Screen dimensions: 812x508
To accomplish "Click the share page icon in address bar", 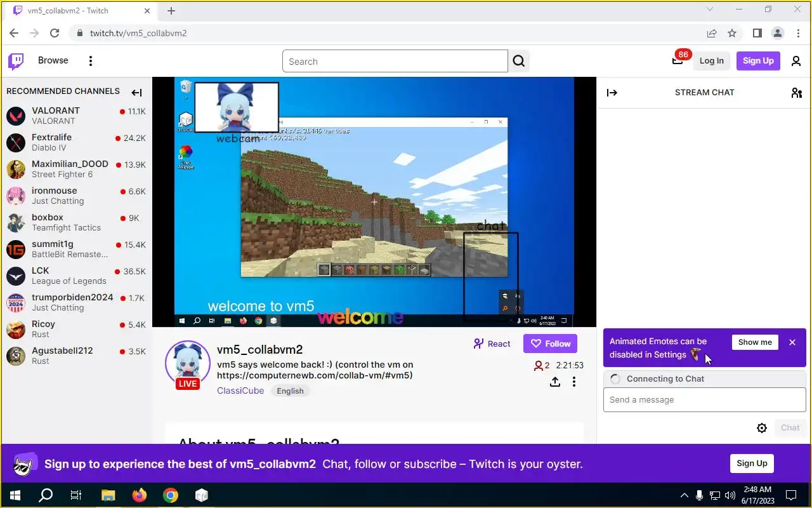I will [x=712, y=33].
